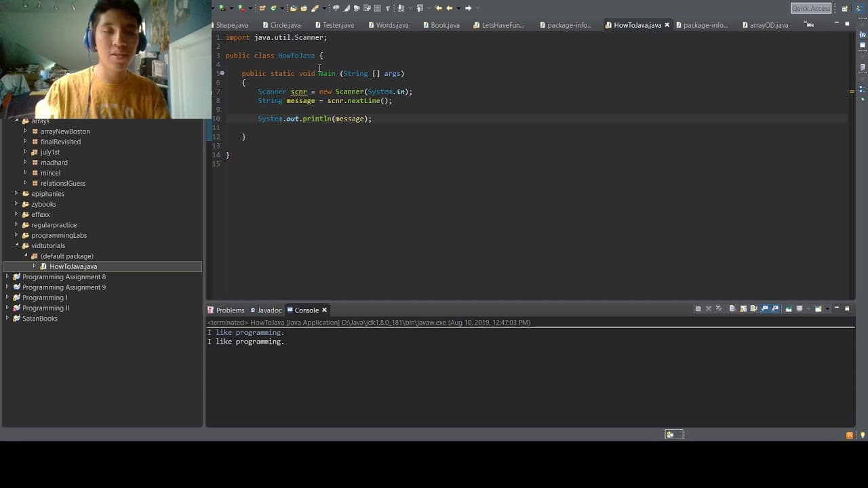Screen dimensions: 868x488
Task: Collapse the vidtutorials project folder
Action: (x=16, y=245)
